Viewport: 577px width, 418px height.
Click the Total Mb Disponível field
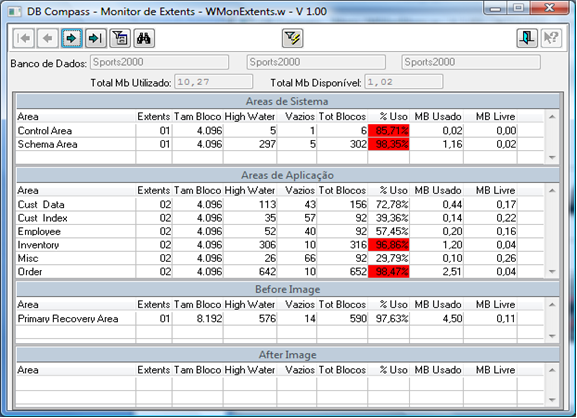click(404, 82)
